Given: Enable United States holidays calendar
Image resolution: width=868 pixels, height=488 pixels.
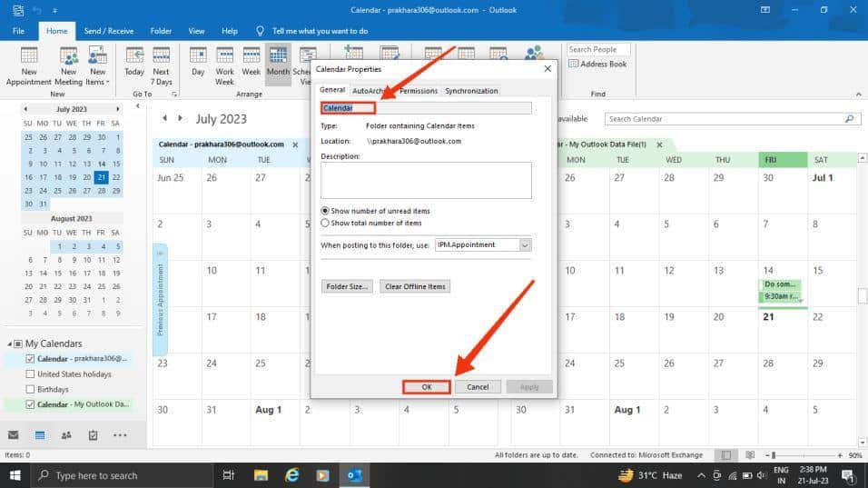Looking at the screenshot, I should click(30, 374).
